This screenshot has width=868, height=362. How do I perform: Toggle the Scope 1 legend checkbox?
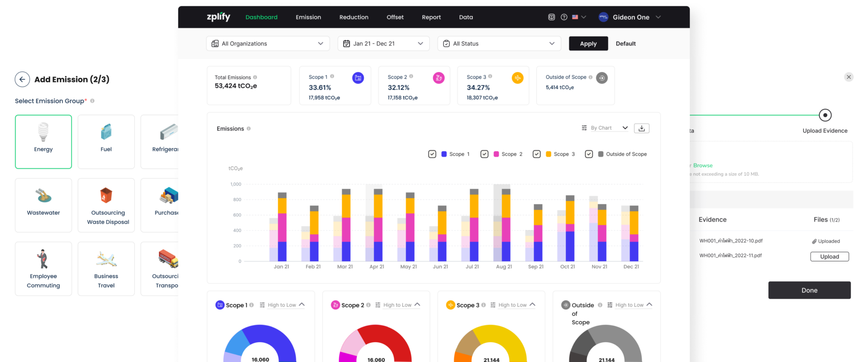(x=432, y=154)
